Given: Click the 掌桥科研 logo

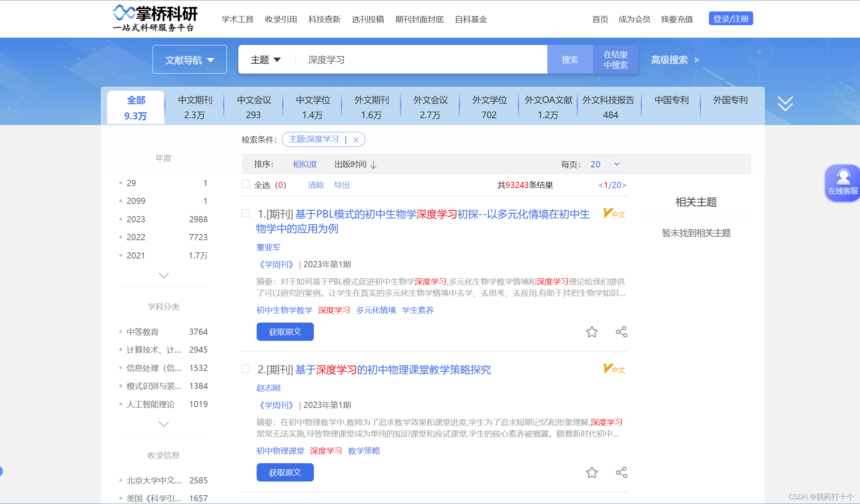Looking at the screenshot, I should (x=155, y=18).
